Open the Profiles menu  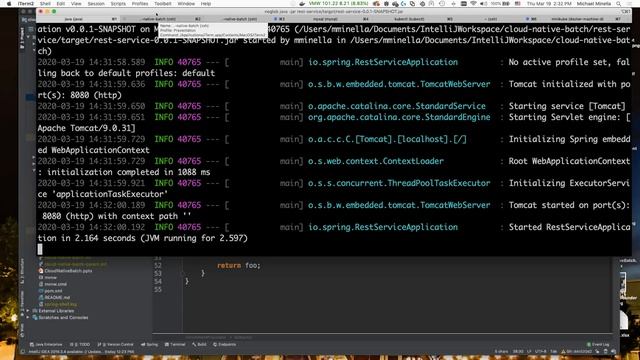pos(140,4)
